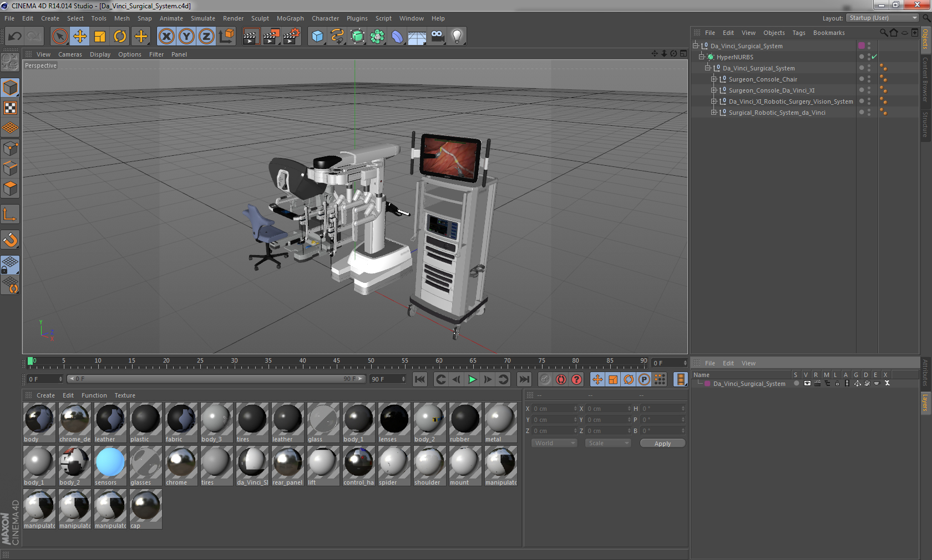
Task: Click the Undo arrow icon
Action: [14, 37]
